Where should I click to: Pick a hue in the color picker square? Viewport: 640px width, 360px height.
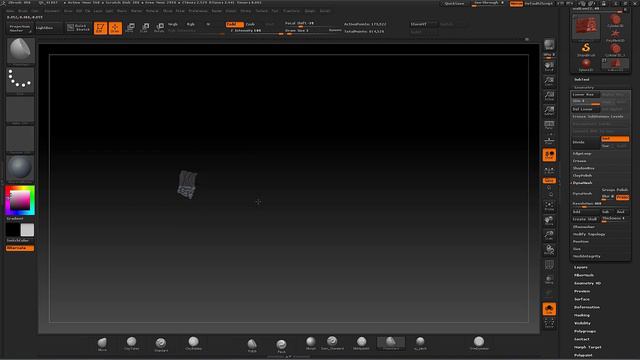coord(20,200)
